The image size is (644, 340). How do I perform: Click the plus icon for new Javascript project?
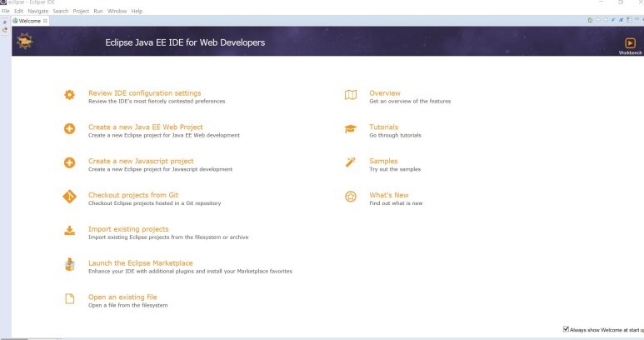coord(69,162)
